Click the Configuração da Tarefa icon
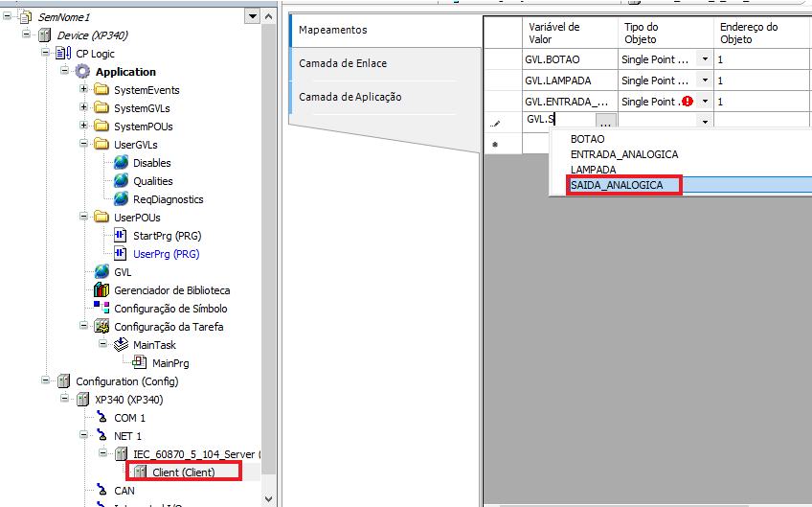 pos(101,327)
